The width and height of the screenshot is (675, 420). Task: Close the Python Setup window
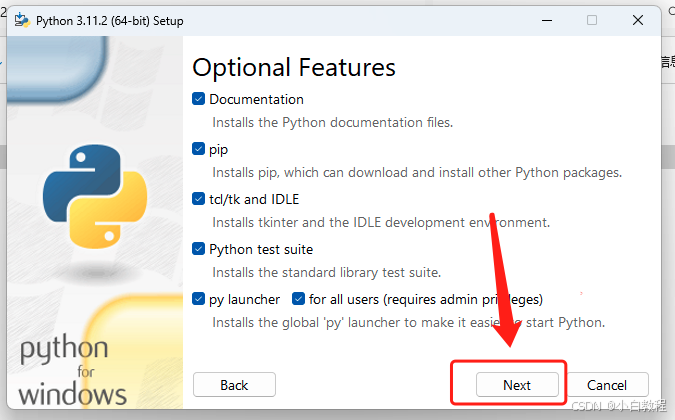(x=638, y=20)
